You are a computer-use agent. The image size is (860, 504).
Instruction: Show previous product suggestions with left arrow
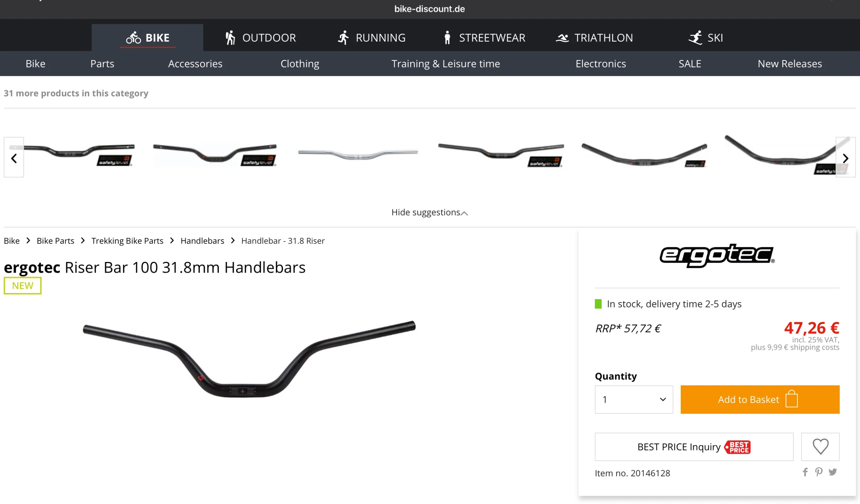click(x=14, y=158)
